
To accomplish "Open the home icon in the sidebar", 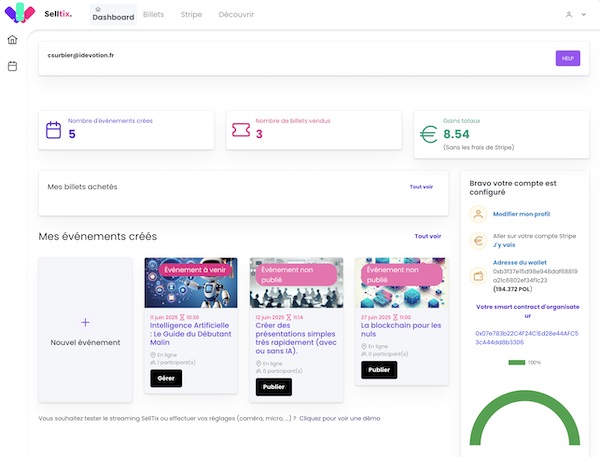I will pyautogui.click(x=12, y=40).
